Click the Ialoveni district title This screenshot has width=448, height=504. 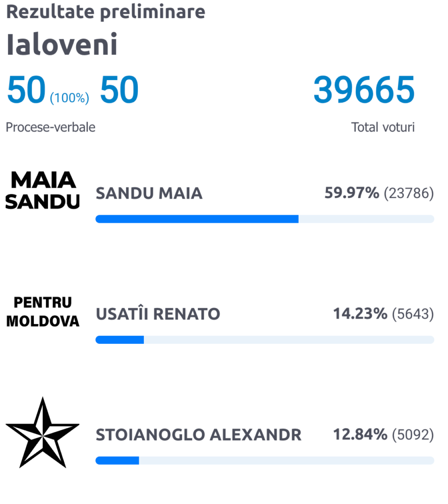coord(62,45)
